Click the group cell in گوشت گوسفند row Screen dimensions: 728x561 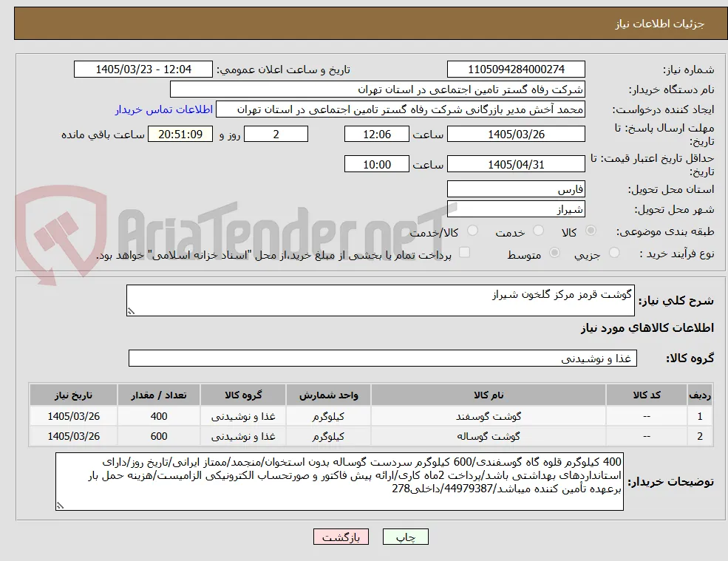pyautogui.click(x=243, y=417)
